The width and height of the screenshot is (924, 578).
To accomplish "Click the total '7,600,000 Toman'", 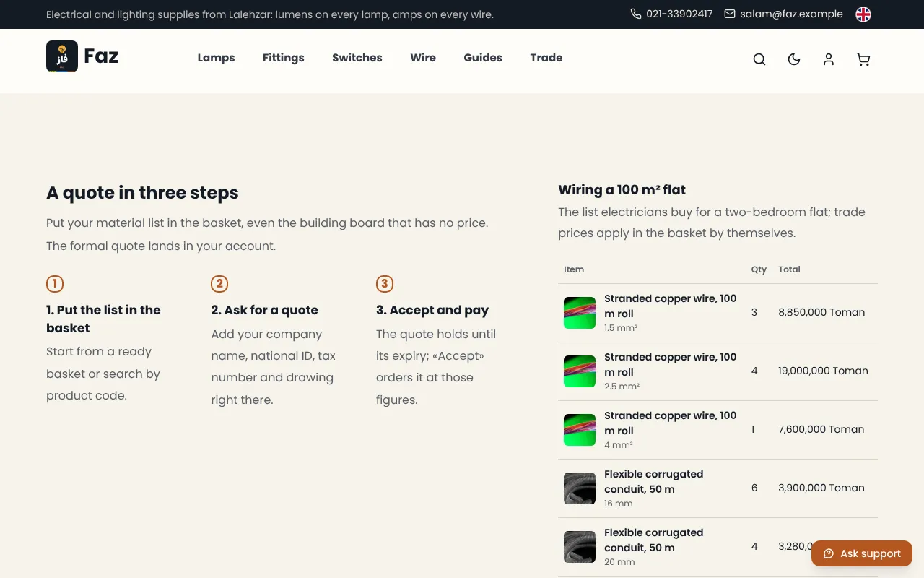I will (821, 430).
